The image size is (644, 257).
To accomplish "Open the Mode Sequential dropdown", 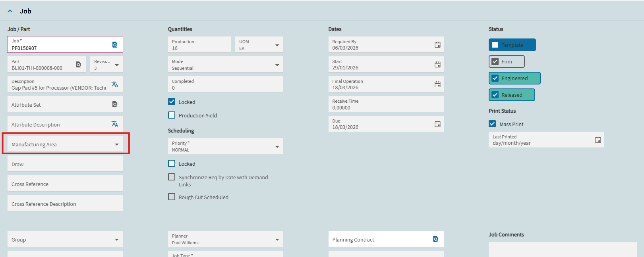I will point(277,65).
